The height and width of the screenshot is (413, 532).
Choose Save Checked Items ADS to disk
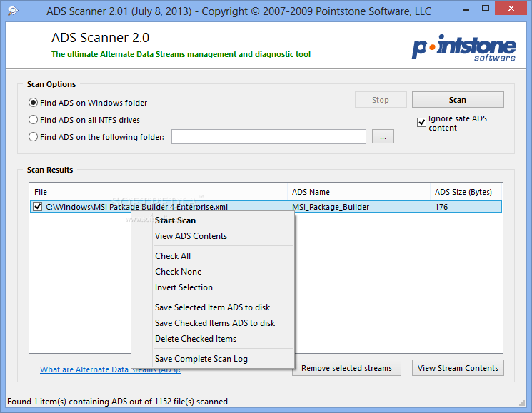[x=212, y=323]
